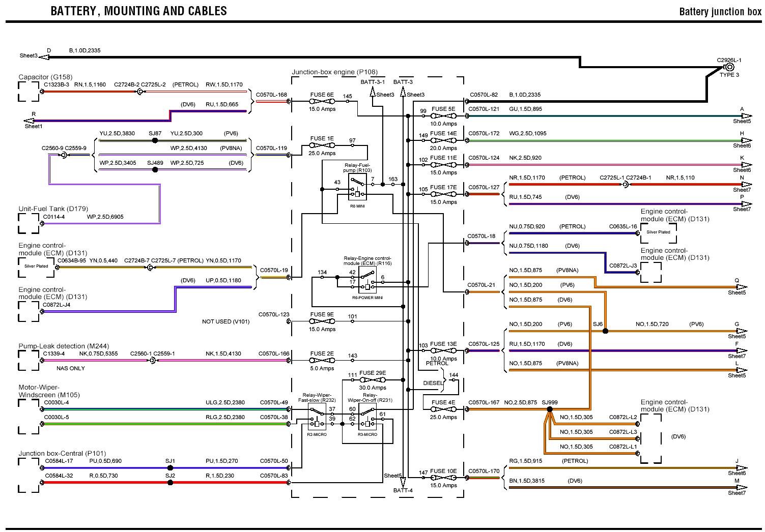765x532 pixels.
Task: Click the Unit-Fuel Tank (D179) connector box
Action: (29, 223)
